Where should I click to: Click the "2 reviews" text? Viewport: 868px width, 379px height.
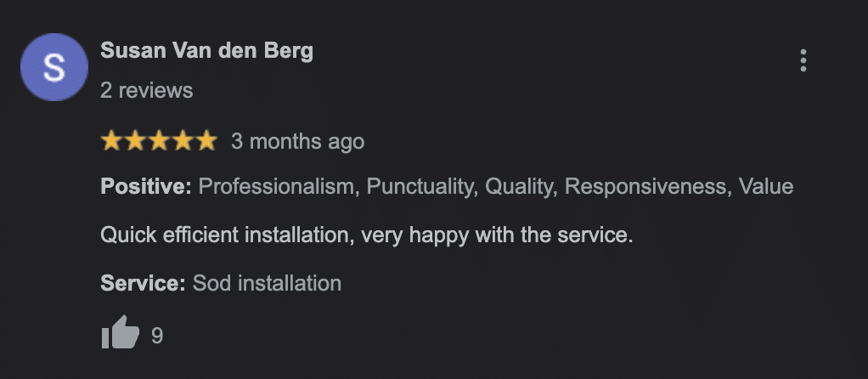[x=146, y=90]
